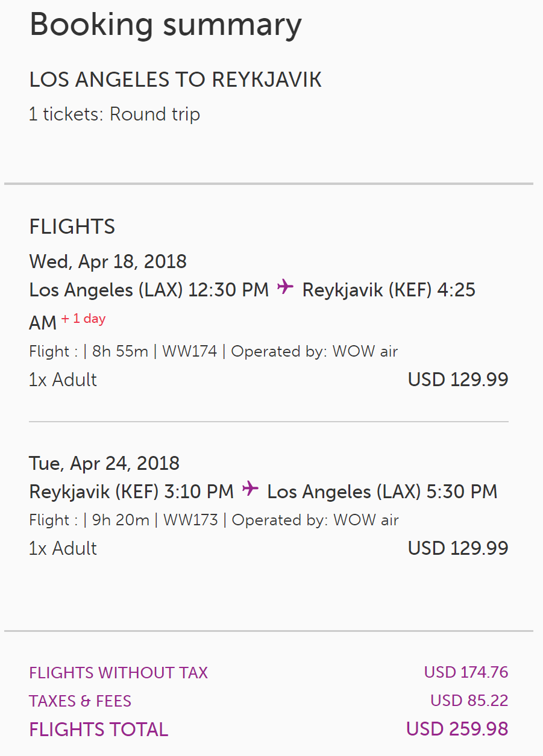543x756 pixels.
Task: Click the '1 tickets: Round trip' text
Action: 115,114
